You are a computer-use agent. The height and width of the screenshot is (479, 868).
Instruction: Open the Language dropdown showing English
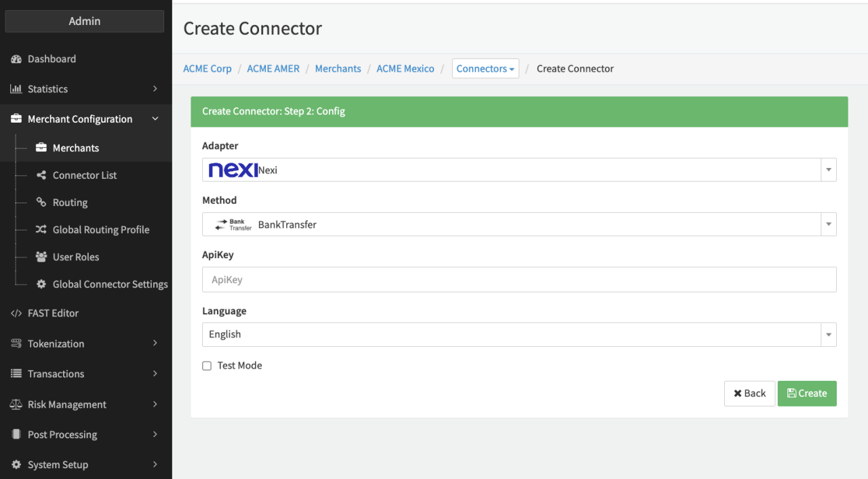click(519, 335)
